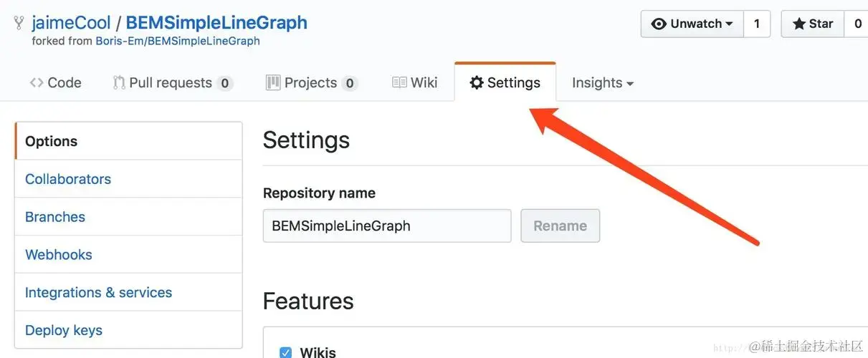View the Deploy keys section
Viewport: 868px width, 358px height.
[x=64, y=330]
